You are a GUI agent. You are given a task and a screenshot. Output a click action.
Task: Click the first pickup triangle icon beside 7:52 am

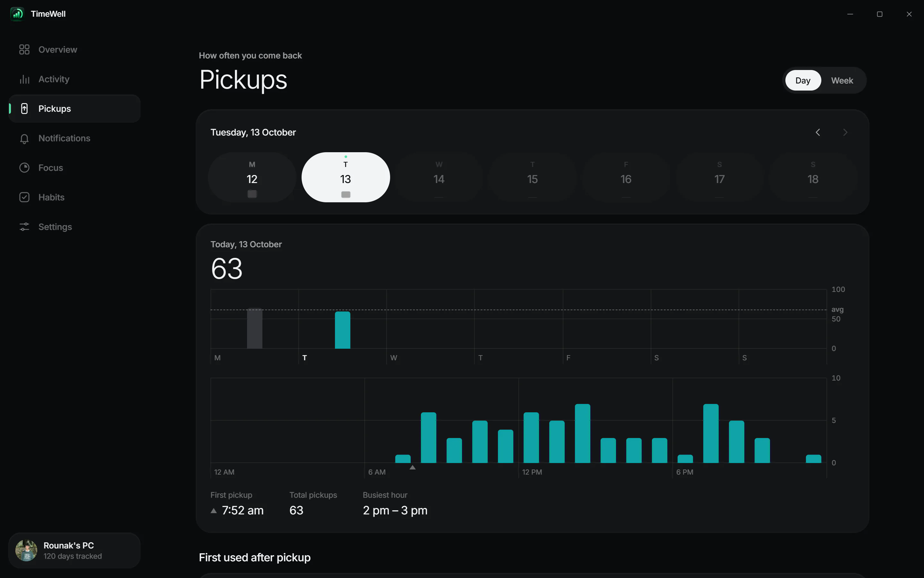coord(214,511)
